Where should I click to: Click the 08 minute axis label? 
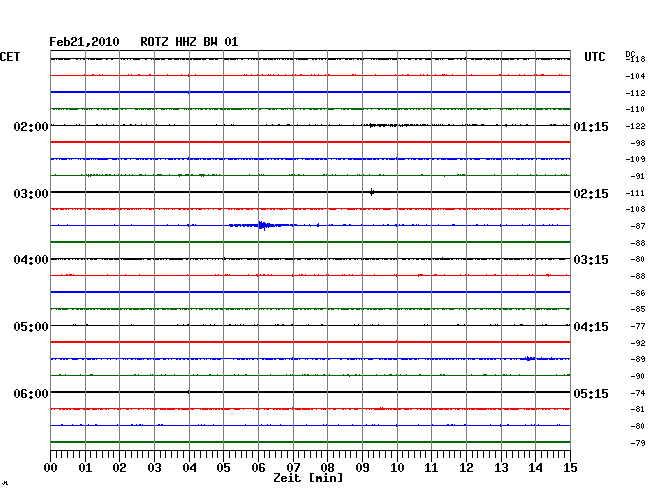pos(327,468)
